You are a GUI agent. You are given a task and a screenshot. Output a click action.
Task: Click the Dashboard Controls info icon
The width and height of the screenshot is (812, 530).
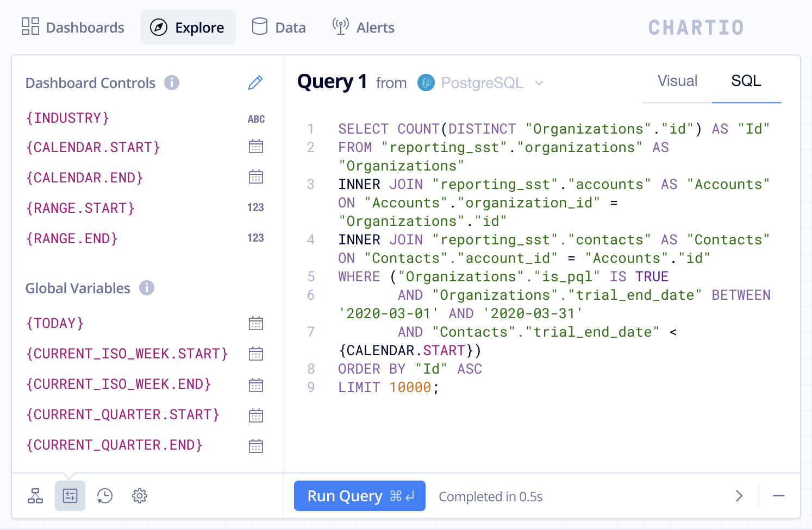pyautogui.click(x=172, y=83)
